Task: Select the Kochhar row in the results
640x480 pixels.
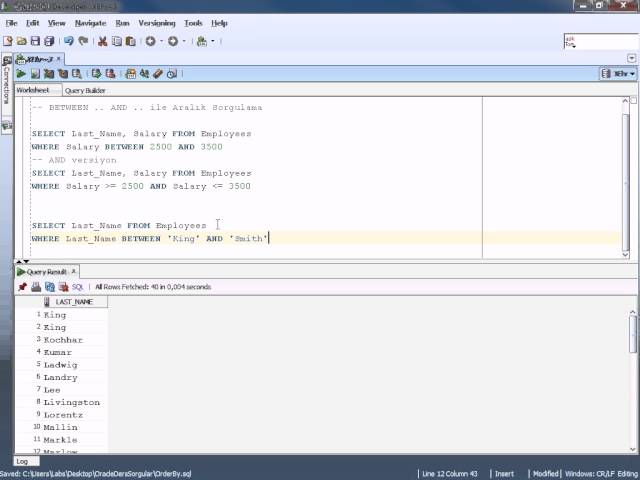Action: [61, 340]
